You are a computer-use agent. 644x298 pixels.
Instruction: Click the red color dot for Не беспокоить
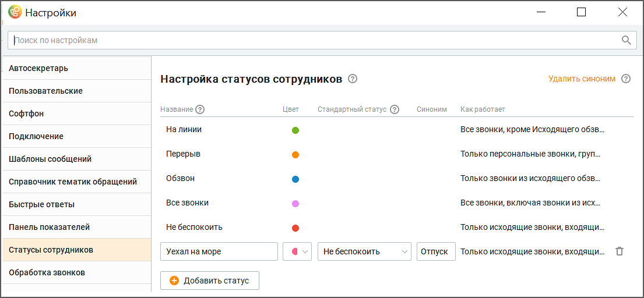pyautogui.click(x=295, y=228)
